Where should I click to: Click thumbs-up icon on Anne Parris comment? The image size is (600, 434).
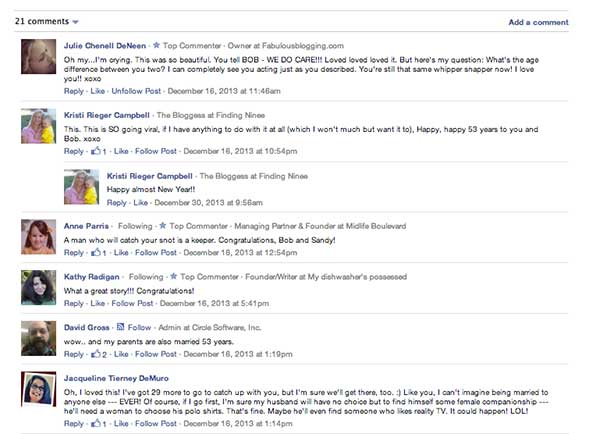click(96, 252)
